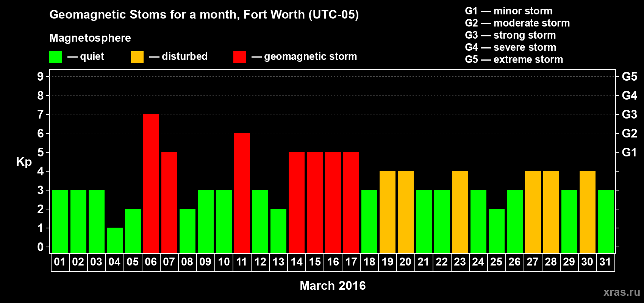Click the '— quiet' legend label
The width and height of the screenshot is (644, 303).
tap(86, 56)
